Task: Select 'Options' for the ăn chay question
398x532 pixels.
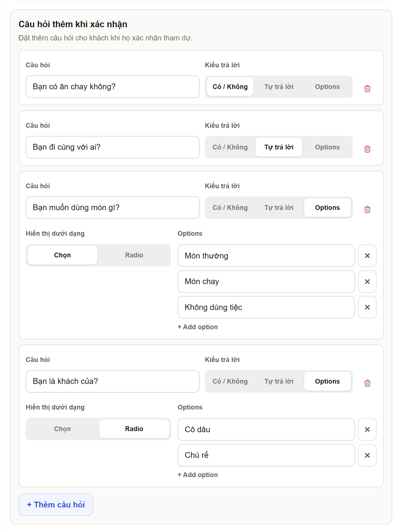Action: point(327,87)
